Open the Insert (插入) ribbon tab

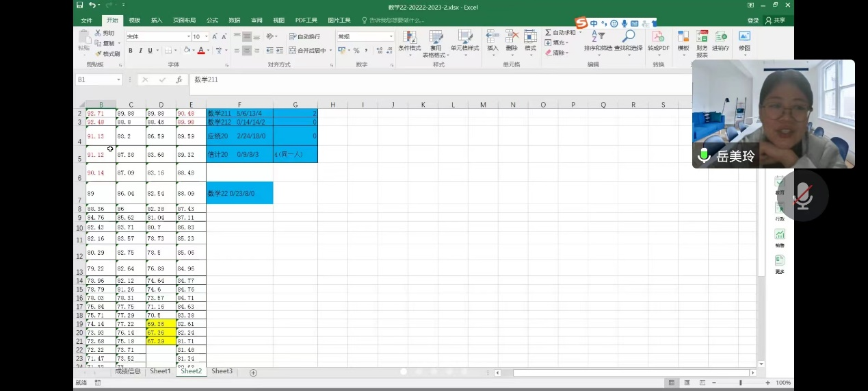[157, 21]
